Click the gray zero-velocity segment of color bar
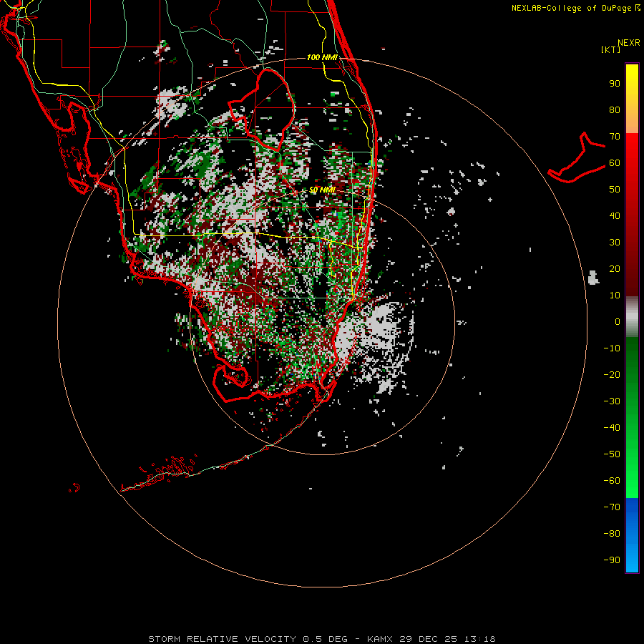644x644 pixels. [x=632, y=317]
